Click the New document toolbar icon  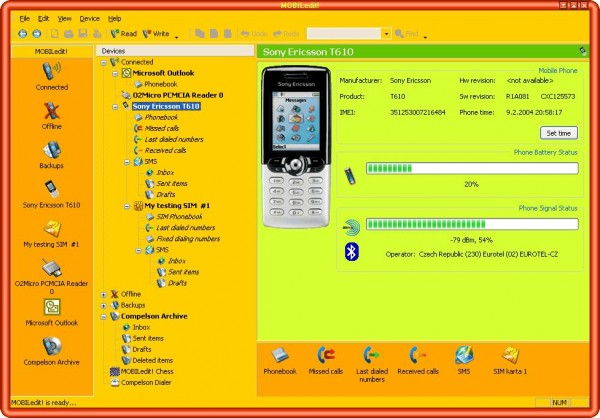pos(55,34)
